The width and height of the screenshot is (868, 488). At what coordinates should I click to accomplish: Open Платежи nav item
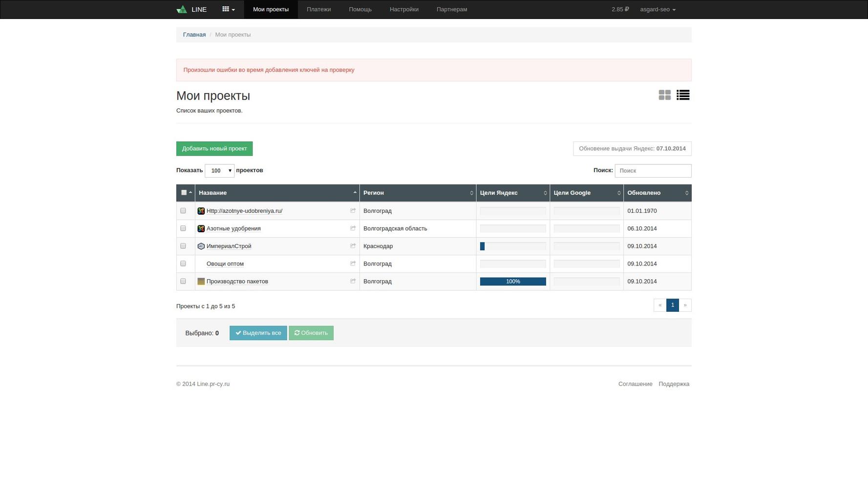pyautogui.click(x=318, y=9)
